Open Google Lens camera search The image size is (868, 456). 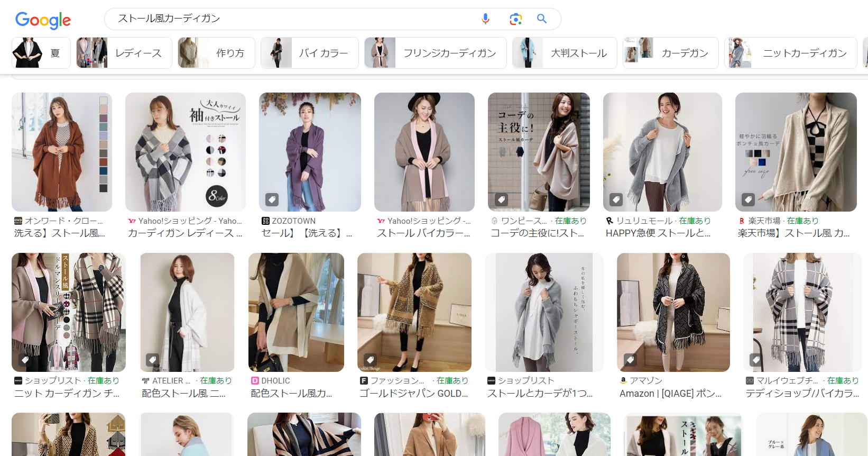[x=515, y=19]
